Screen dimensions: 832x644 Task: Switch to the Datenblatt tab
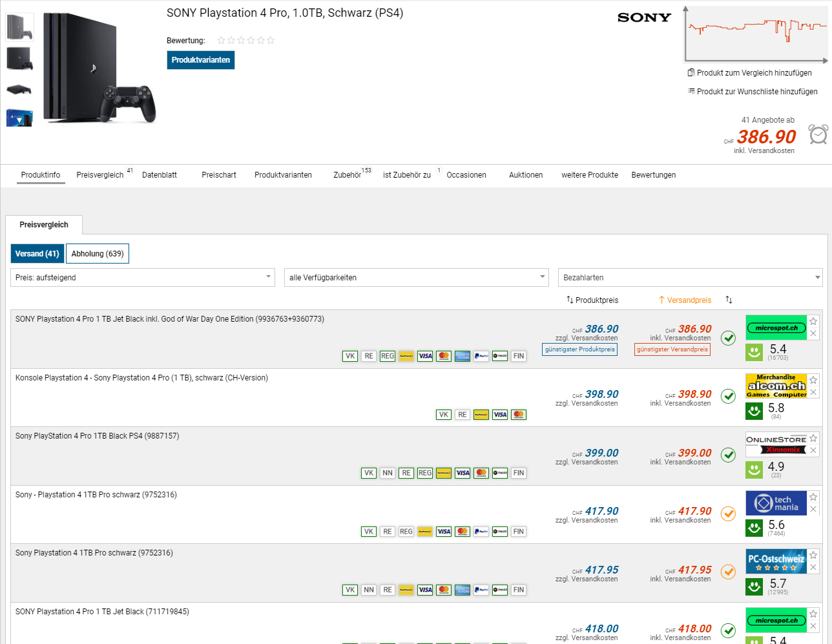(160, 175)
